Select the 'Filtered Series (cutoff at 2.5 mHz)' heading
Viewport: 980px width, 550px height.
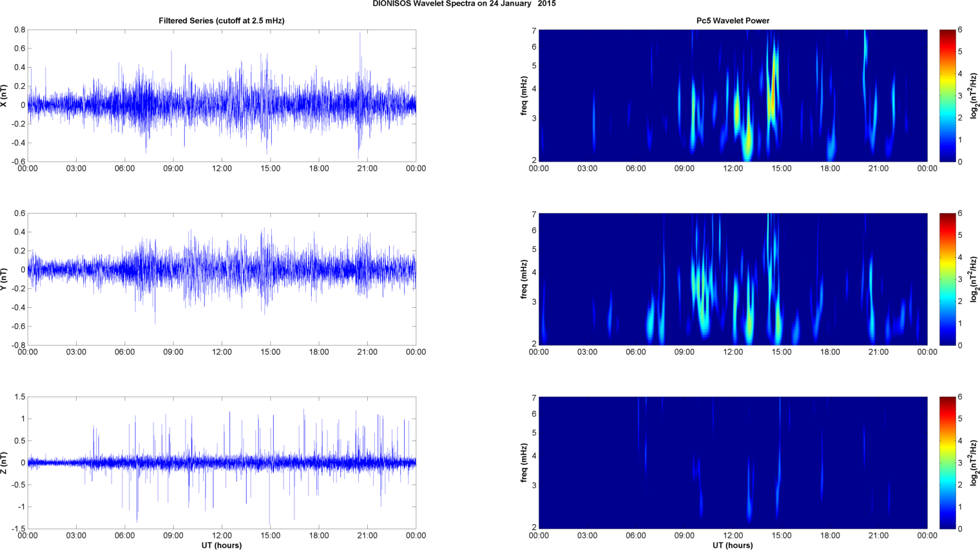pos(222,21)
